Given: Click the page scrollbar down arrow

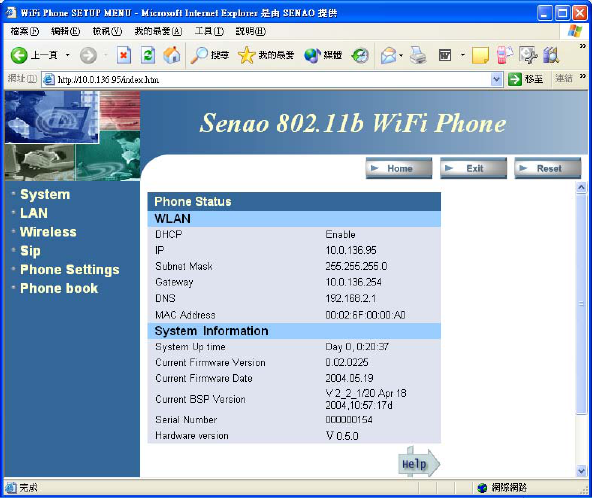Looking at the screenshot, I should coord(581,470).
